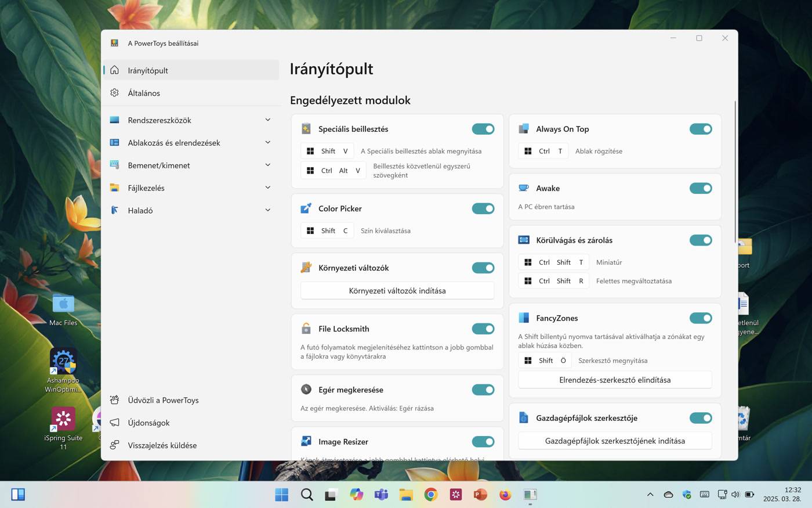The image size is (812, 508).
Task: Open the Widgets panel on taskbar
Action: click(x=18, y=495)
